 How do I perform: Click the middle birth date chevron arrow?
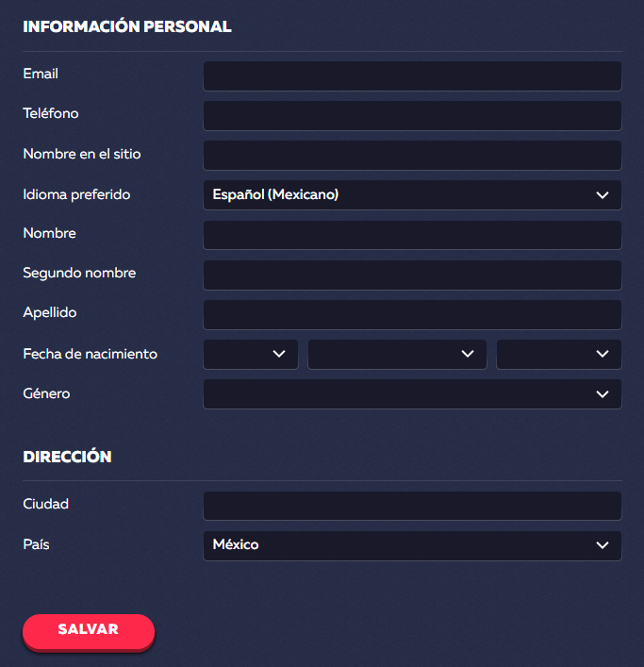(468, 354)
